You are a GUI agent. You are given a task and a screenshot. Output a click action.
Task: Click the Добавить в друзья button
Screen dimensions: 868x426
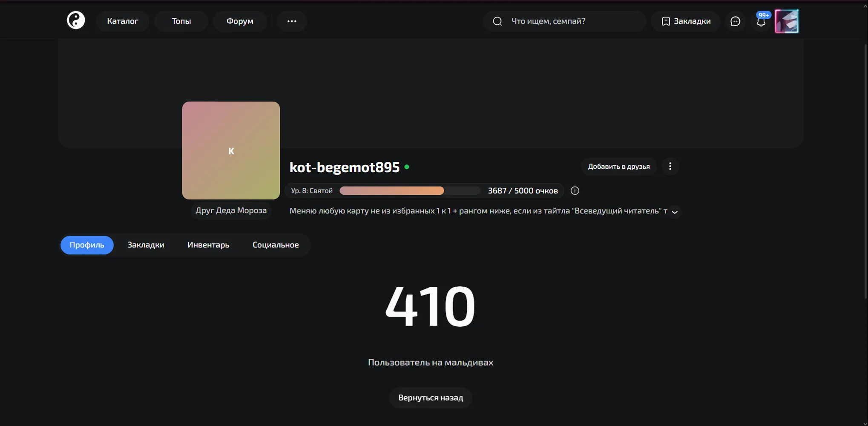[x=619, y=167]
